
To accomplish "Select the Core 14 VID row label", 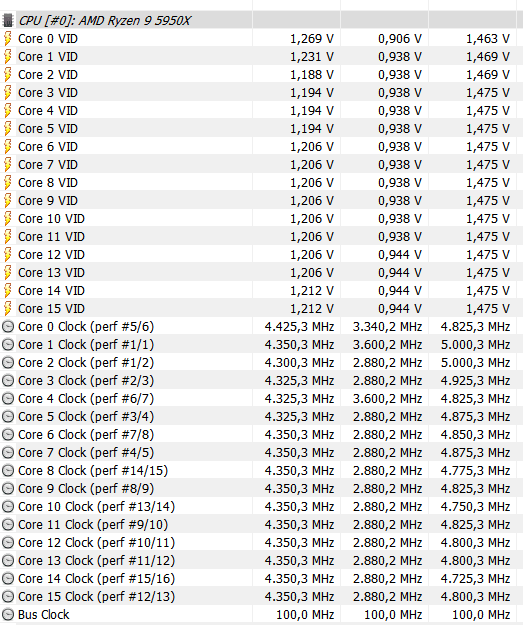I will point(51,291).
